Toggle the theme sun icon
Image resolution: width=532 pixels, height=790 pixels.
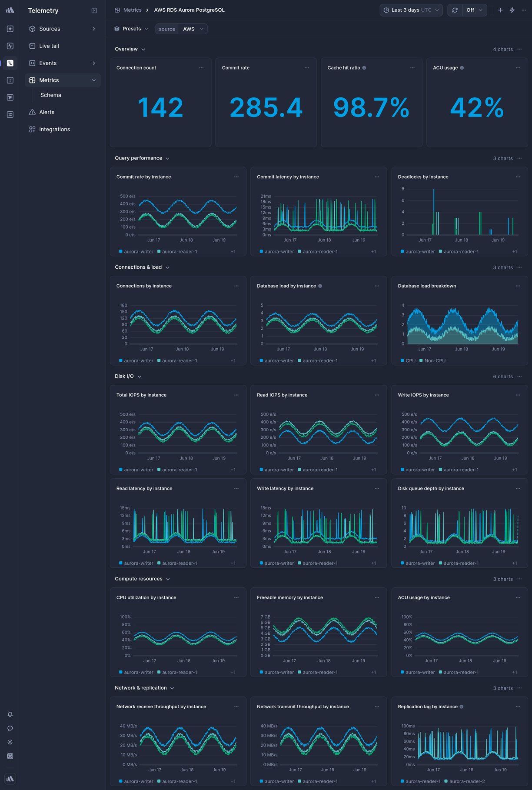[10, 742]
